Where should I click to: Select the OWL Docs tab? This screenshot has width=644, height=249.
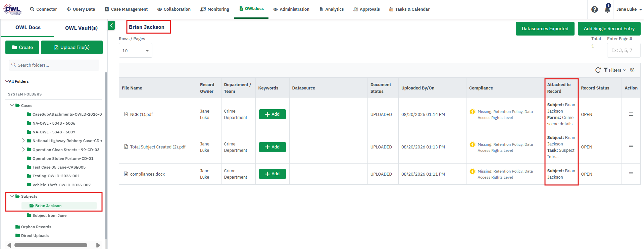(28, 27)
